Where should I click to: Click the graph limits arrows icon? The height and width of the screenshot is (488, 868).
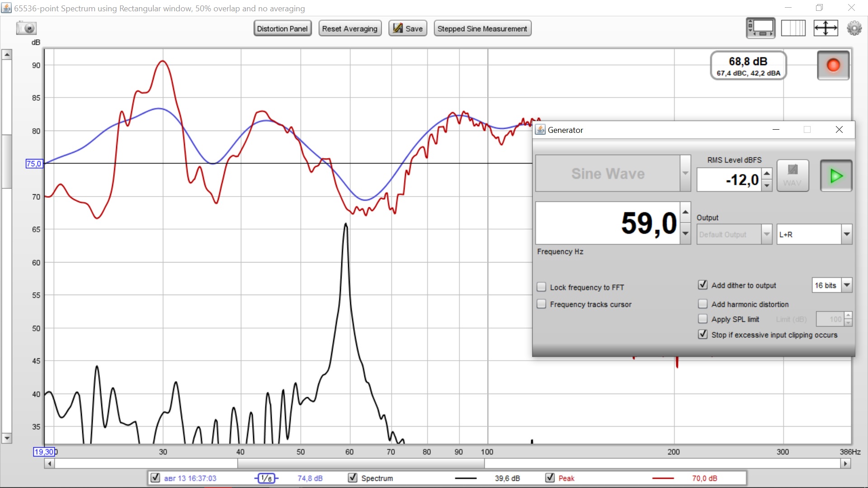[826, 28]
